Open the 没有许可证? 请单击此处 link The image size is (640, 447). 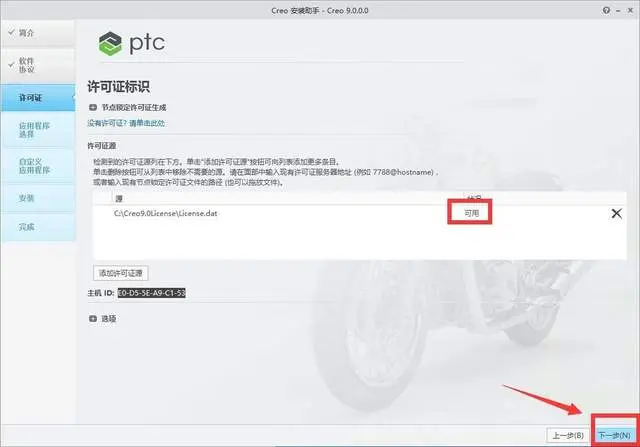[126, 123]
